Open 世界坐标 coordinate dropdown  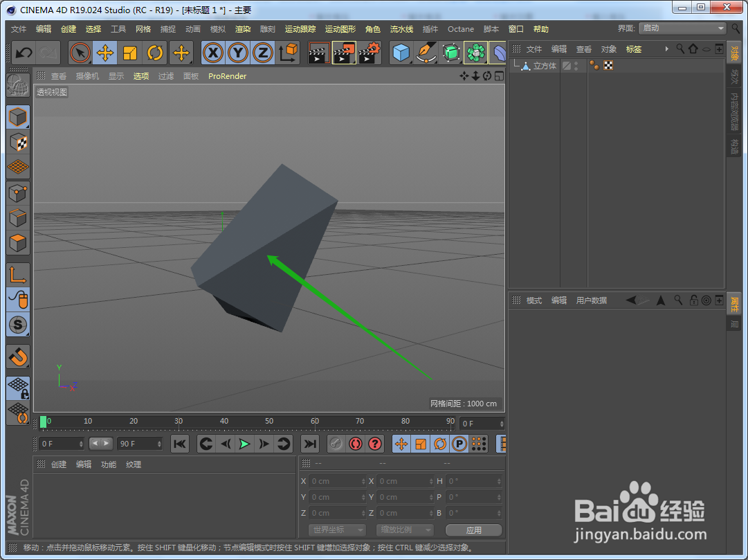point(337,530)
